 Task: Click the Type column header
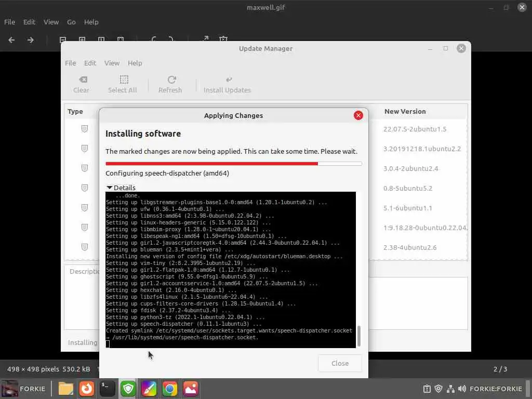pyautogui.click(x=75, y=111)
